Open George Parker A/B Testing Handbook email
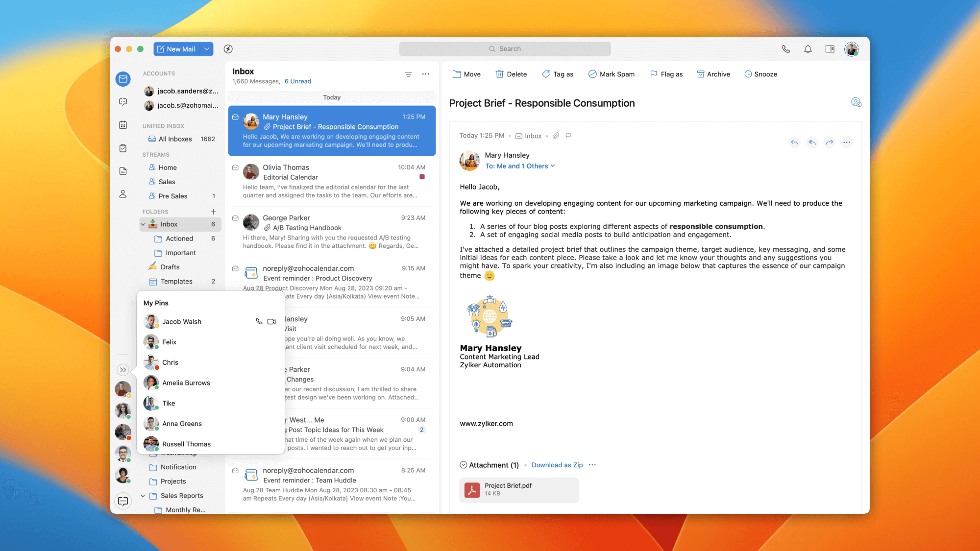980x551 pixels. [x=332, y=232]
